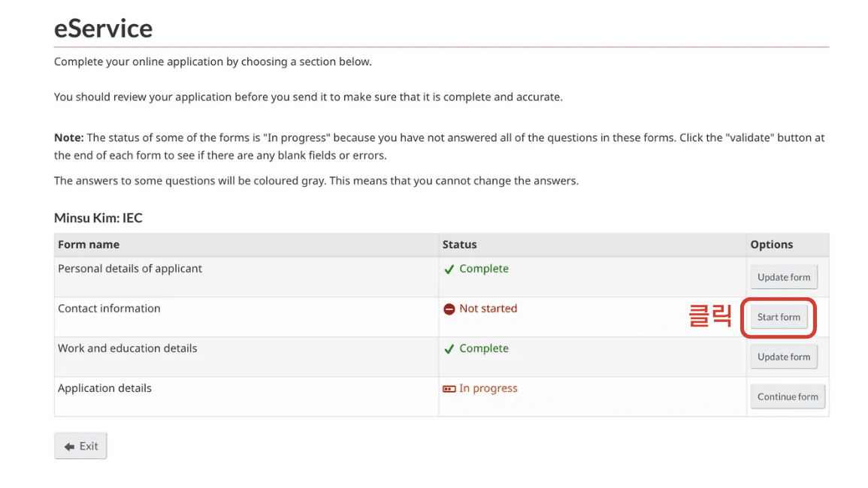868x488 pixels.
Task: Click the eService page heading
Action: [103, 29]
